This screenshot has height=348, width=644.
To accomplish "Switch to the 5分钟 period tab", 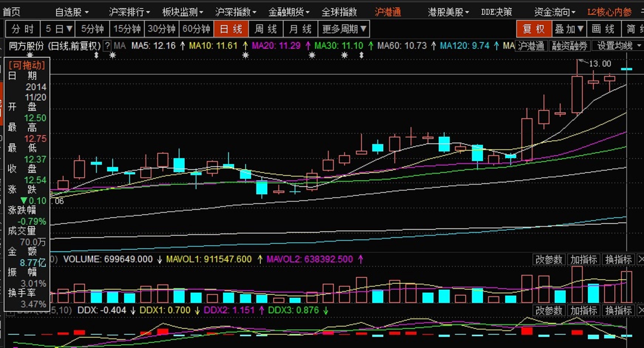I will (92, 29).
